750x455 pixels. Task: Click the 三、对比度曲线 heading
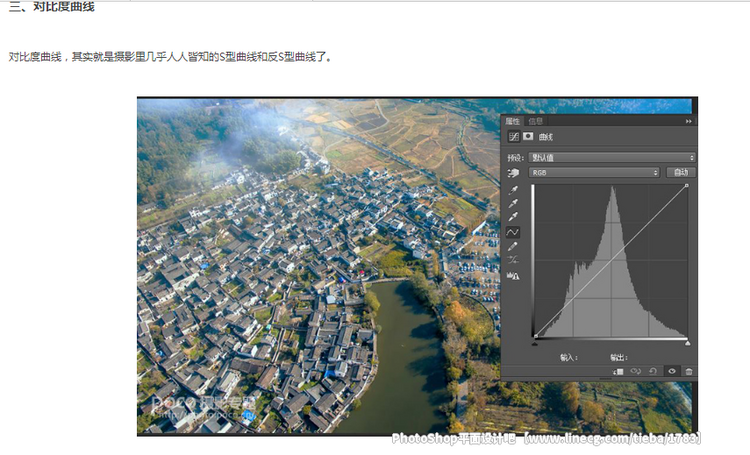(x=52, y=7)
